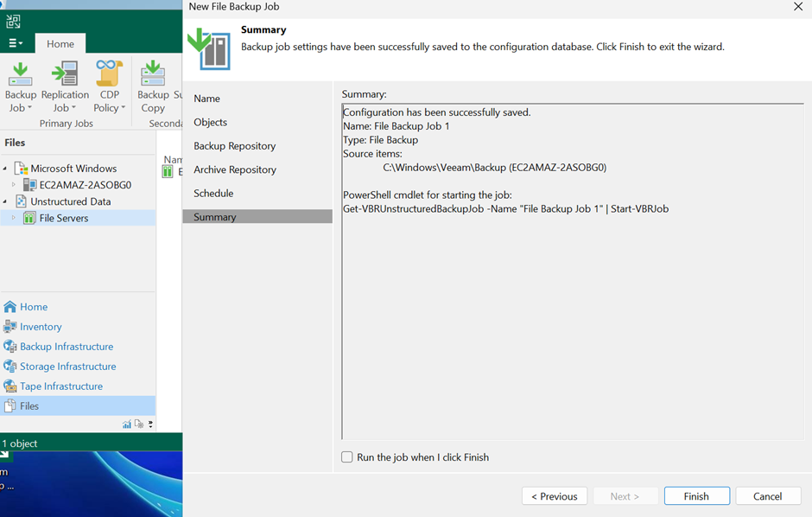Click the 'Type: File Backup' line

(380, 140)
